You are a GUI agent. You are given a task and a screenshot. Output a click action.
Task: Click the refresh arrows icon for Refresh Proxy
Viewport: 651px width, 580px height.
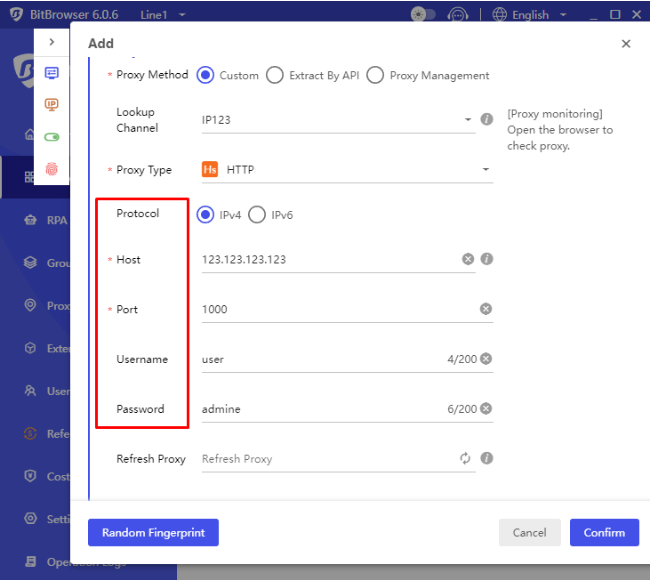466,459
